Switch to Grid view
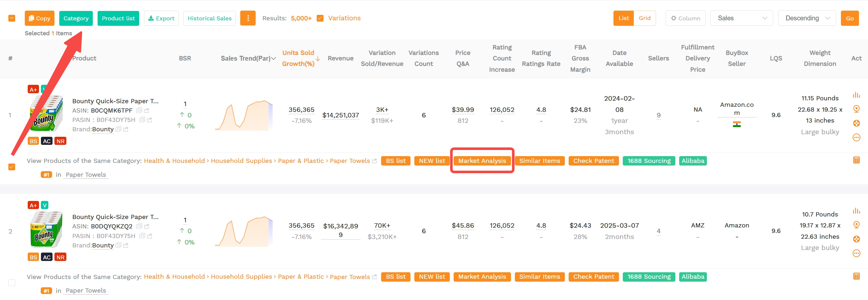The width and height of the screenshot is (868, 300). (x=645, y=18)
